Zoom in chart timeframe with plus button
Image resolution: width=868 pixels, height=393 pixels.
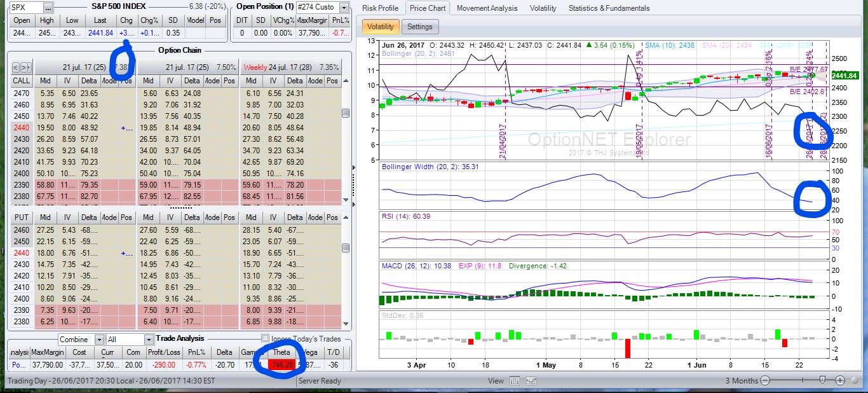[839, 380]
